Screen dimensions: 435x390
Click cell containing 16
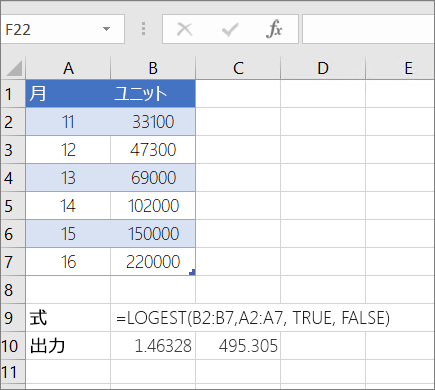coord(68,262)
